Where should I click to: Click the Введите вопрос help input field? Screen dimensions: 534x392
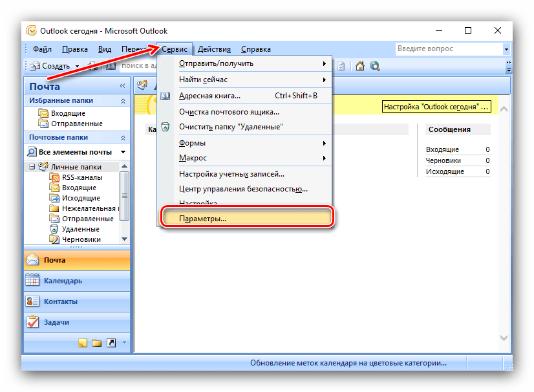click(x=447, y=49)
